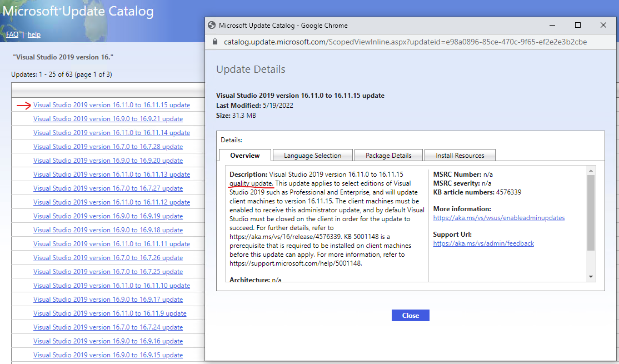Open the 16.11.0 to 16.11.10 update link
The width and height of the screenshot is (619, 364).
pos(112,286)
